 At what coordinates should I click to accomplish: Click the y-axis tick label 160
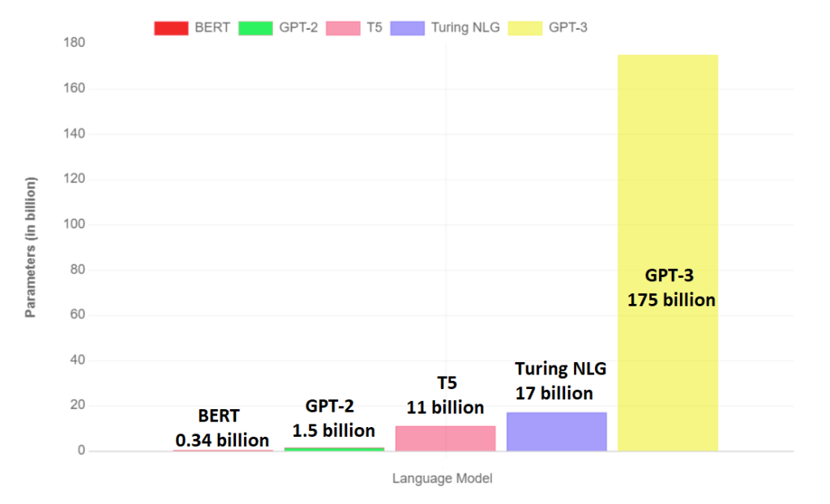pos(74,88)
